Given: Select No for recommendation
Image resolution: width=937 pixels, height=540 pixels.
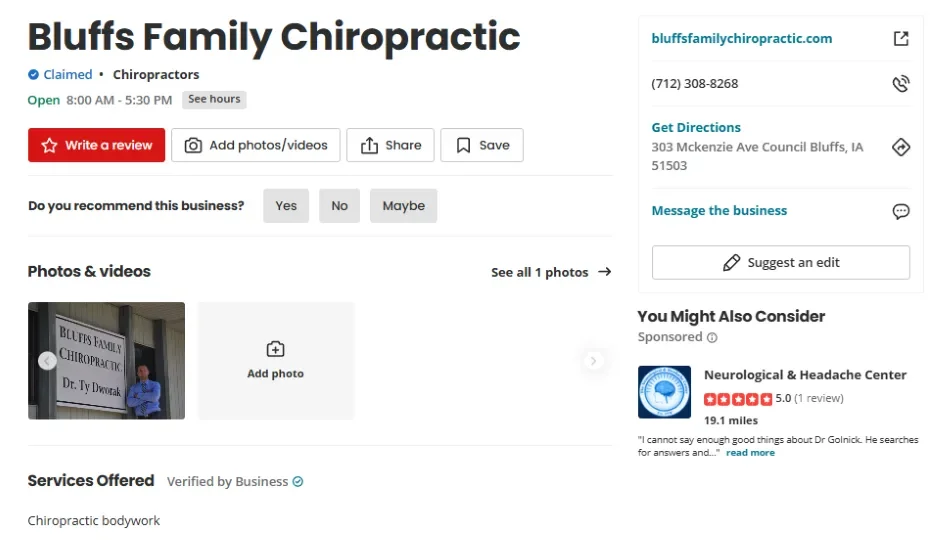Looking at the screenshot, I should tap(339, 205).
